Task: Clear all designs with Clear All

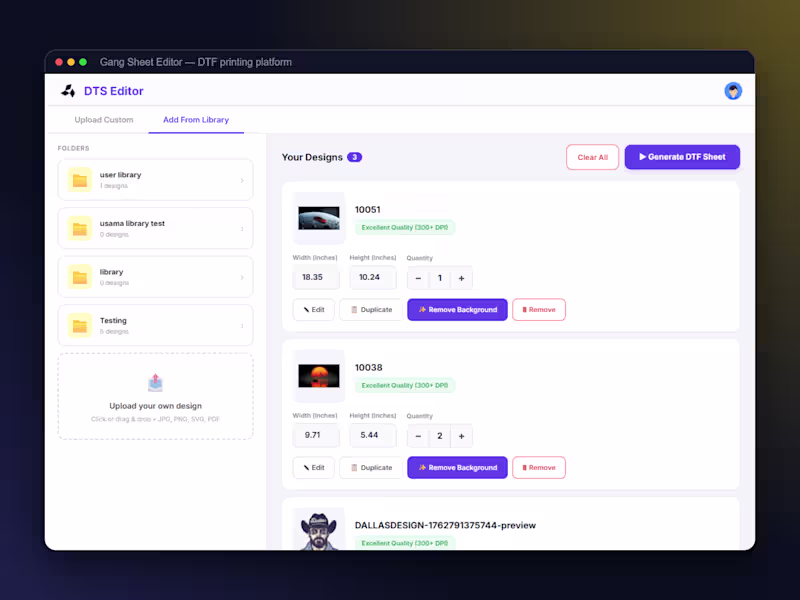Action: pyautogui.click(x=592, y=157)
